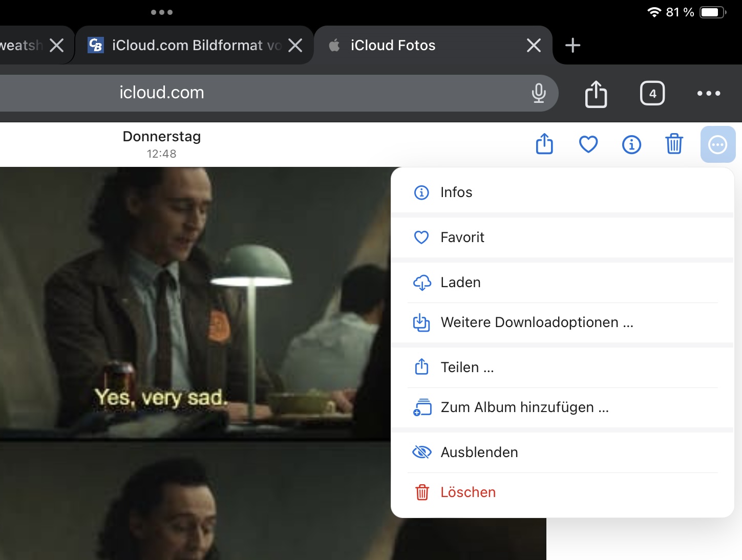Open Weitere Downloadoptionen menu entry
This screenshot has width=742, height=560.
click(x=562, y=322)
